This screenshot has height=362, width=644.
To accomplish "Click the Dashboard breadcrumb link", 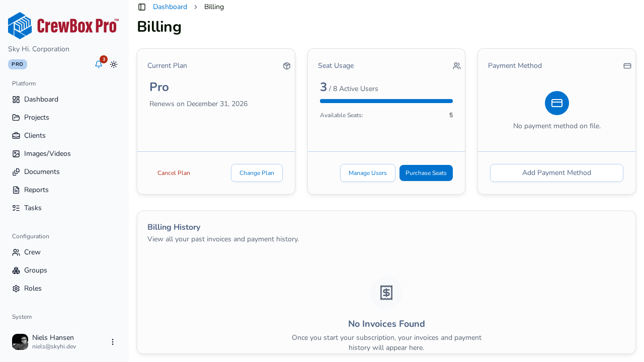I will (170, 7).
